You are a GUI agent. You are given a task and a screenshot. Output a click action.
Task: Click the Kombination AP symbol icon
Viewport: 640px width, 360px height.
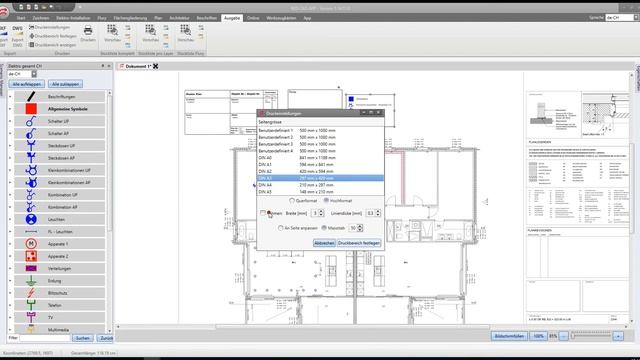pos(31,207)
